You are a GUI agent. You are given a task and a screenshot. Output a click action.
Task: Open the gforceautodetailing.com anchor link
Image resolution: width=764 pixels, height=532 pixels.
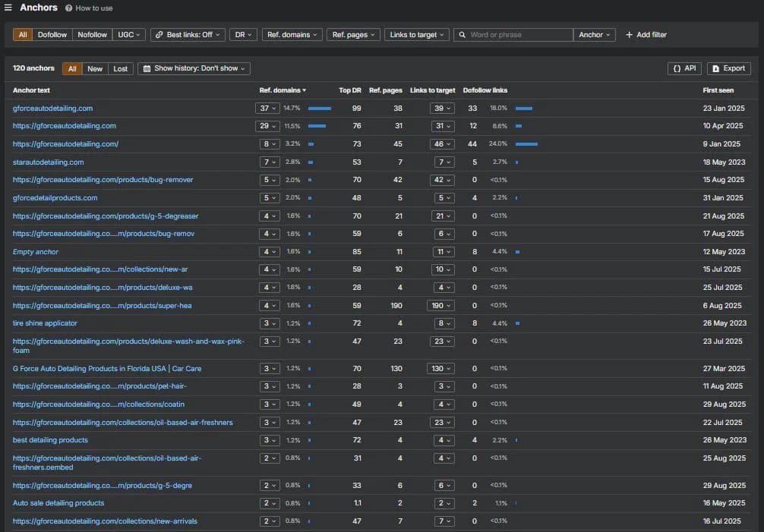(x=52, y=108)
